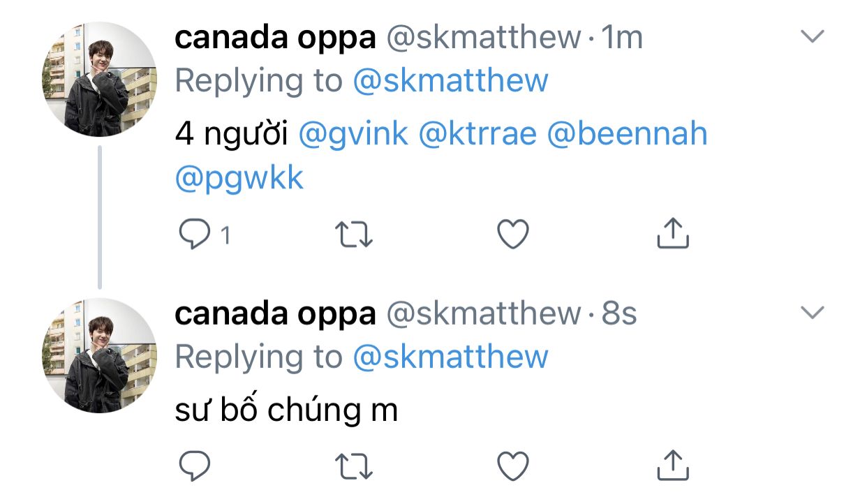The width and height of the screenshot is (867, 504).
Task: Share the tweet mentioning @pgwkk
Action: coord(674,235)
